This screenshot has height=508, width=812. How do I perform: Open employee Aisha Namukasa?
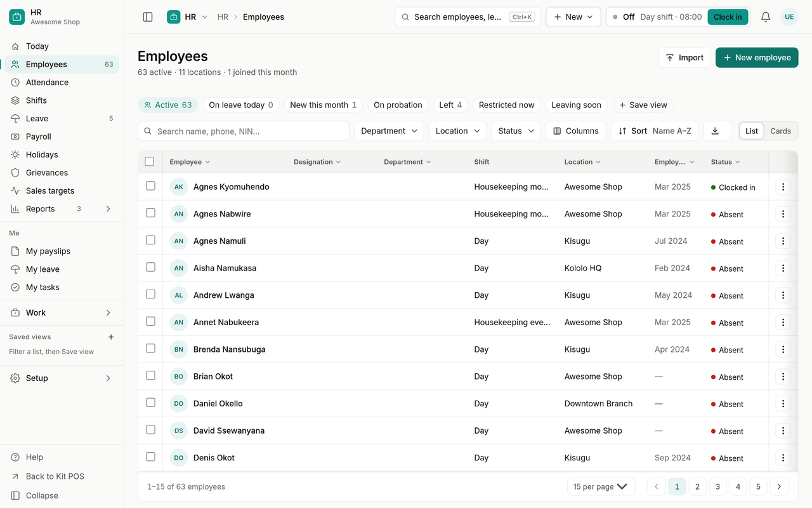click(x=225, y=268)
